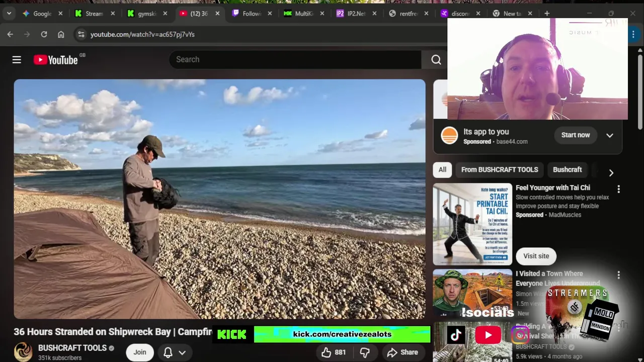This screenshot has height=362, width=644.
Task: Close the Google tab
Action: (60, 14)
